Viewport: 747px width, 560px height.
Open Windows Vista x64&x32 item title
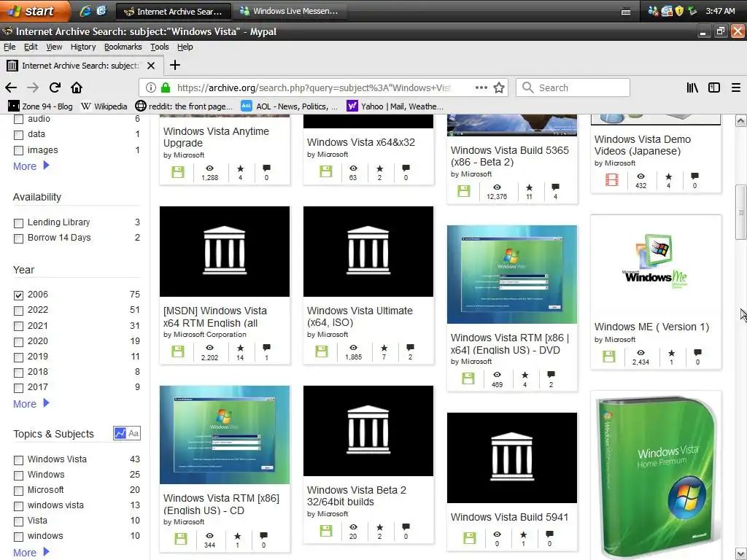point(360,142)
